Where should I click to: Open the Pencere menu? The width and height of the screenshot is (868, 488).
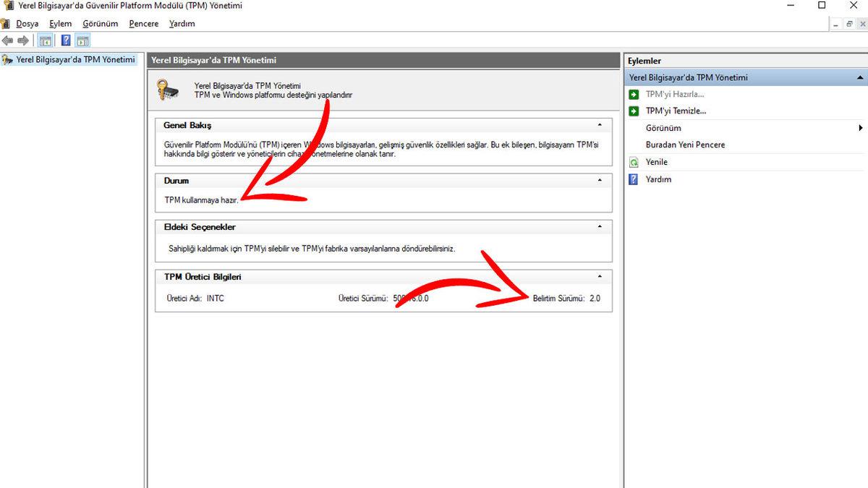tap(143, 24)
